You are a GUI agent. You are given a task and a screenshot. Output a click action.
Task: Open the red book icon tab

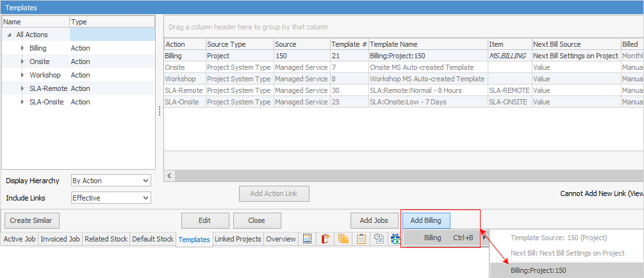pyautogui.click(x=326, y=239)
